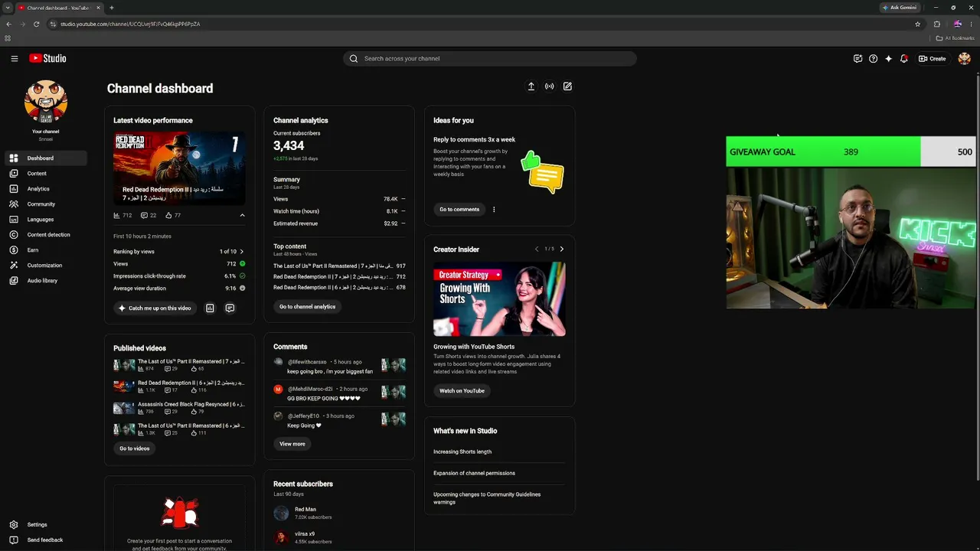Open the hamburger navigation menu
The height and width of the screenshot is (551, 980).
pos(14,58)
